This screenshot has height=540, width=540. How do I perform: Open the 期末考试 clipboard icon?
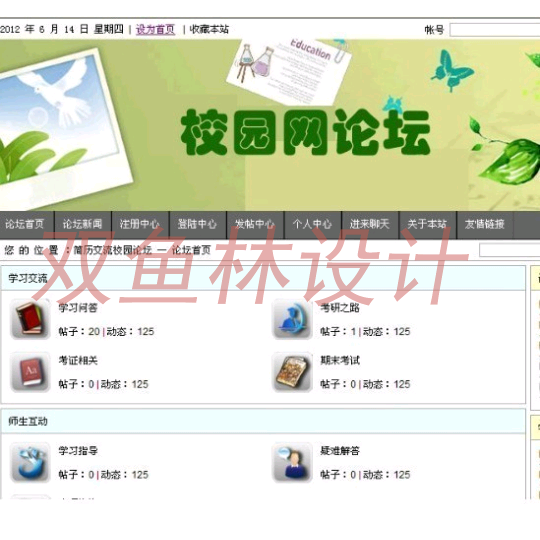(292, 372)
